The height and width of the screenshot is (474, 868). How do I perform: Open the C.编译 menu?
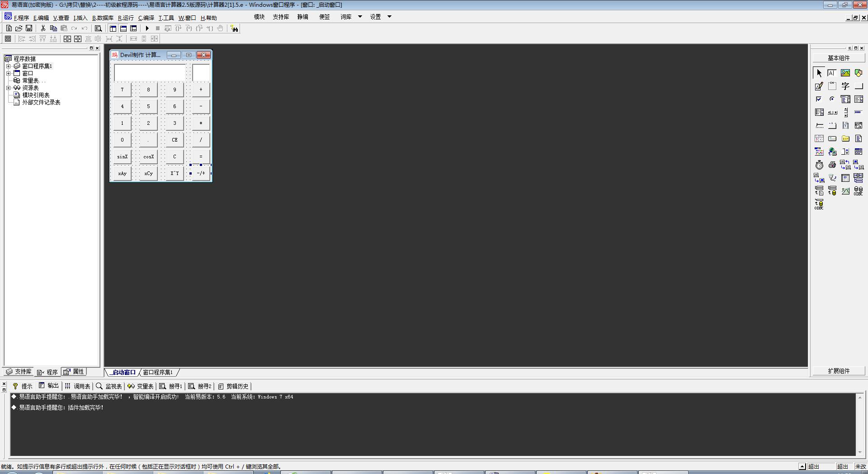coord(146,18)
